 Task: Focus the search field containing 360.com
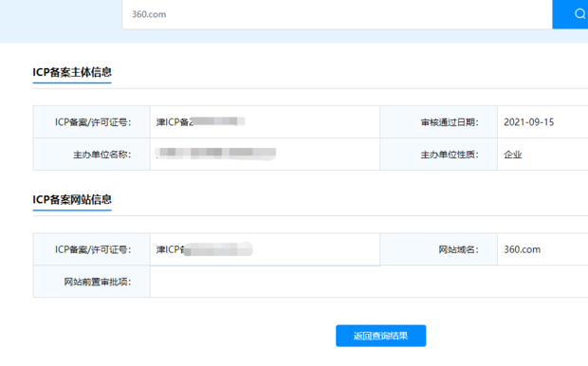click(337, 14)
